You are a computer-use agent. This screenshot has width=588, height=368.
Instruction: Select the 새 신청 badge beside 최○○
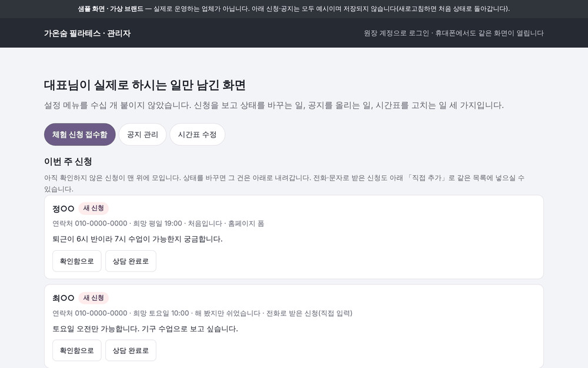[x=93, y=298]
